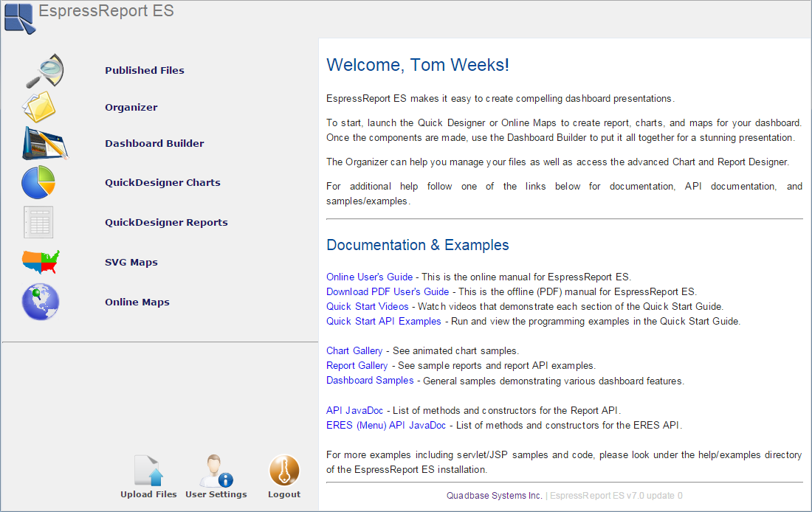Image resolution: width=812 pixels, height=512 pixels.
Task: Open the Dashboard Samples link
Action: pos(370,381)
